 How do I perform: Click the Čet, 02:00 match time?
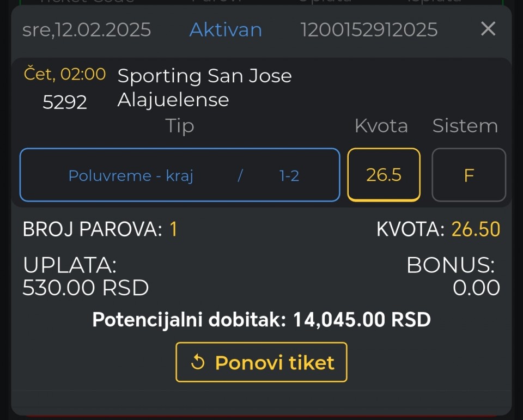pyautogui.click(x=65, y=75)
